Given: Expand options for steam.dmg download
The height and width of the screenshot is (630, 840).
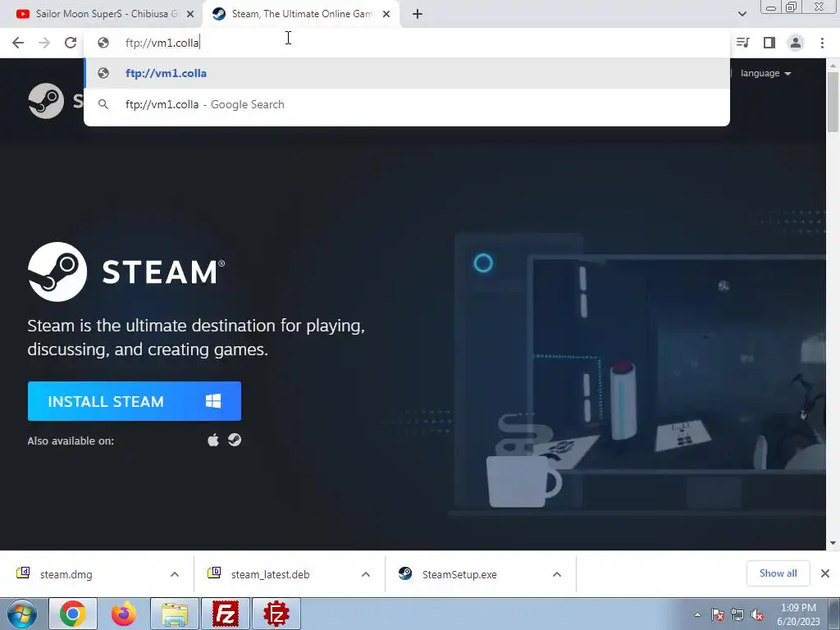Looking at the screenshot, I should [175, 574].
